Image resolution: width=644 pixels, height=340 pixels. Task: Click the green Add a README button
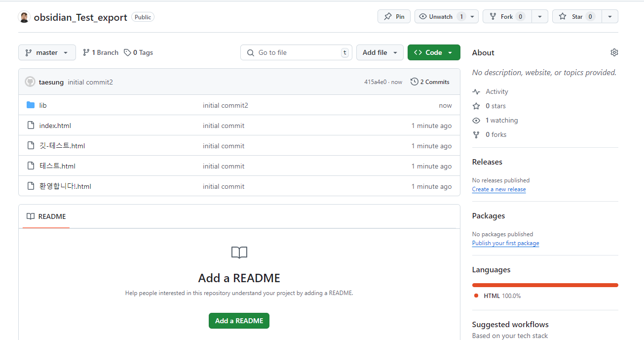coord(239,321)
